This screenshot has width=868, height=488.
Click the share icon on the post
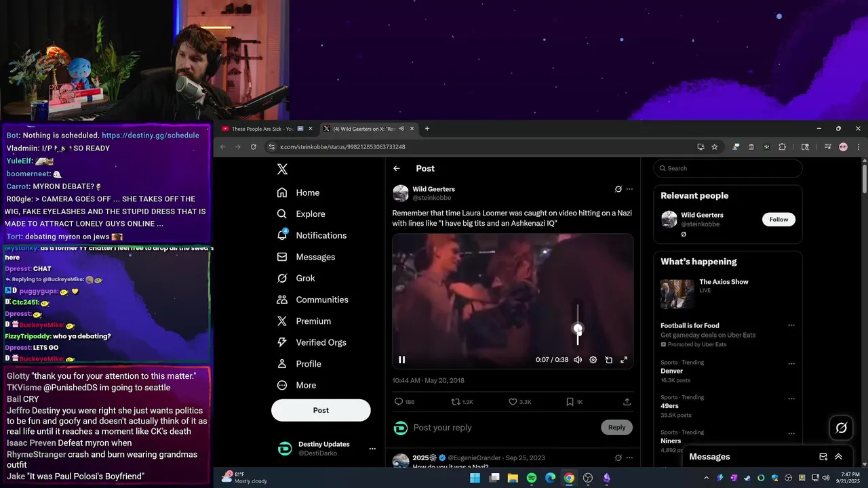pyautogui.click(x=627, y=402)
